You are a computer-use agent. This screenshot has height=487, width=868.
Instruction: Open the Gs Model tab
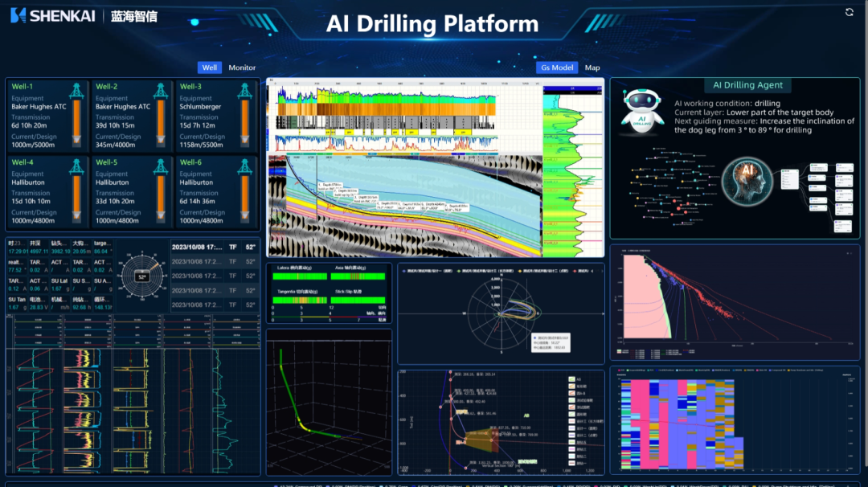557,68
